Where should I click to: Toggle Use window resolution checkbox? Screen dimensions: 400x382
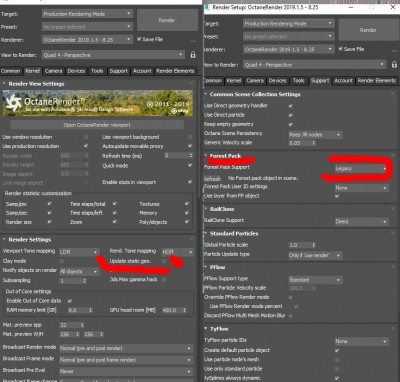coord(86,137)
